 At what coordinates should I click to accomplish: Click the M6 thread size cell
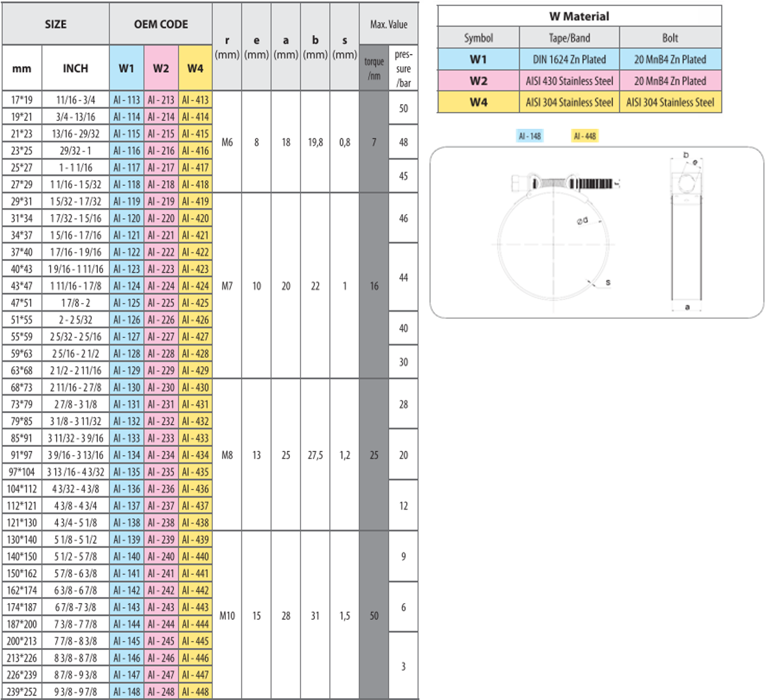pos(227,142)
